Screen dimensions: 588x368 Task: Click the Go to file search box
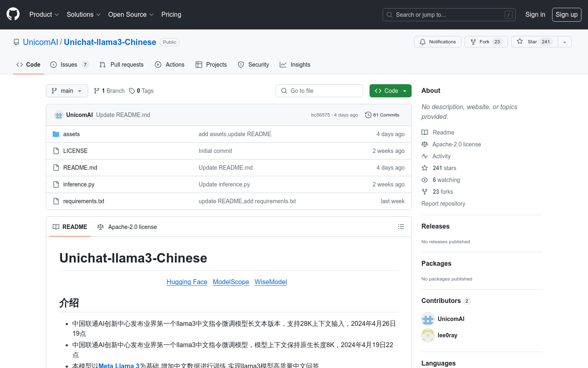pos(319,91)
